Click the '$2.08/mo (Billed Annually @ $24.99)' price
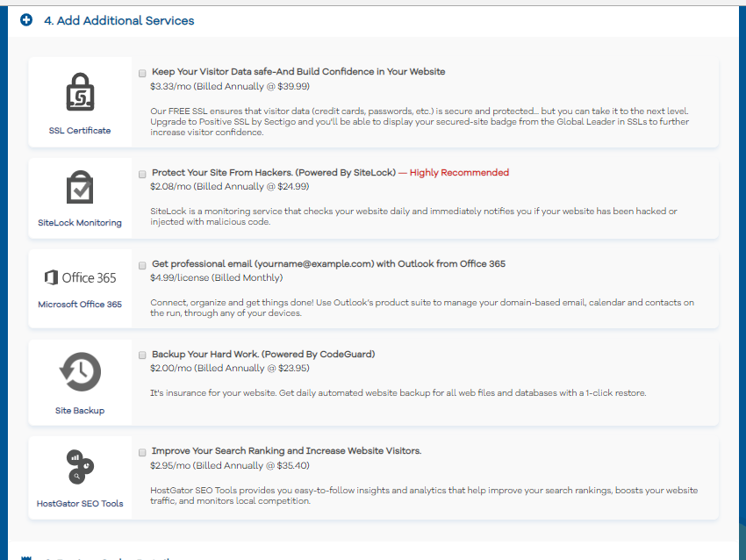746x560 pixels. [230, 186]
